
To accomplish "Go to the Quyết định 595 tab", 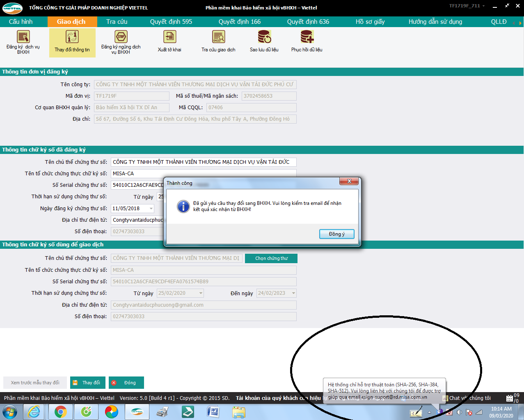I will pos(171,22).
